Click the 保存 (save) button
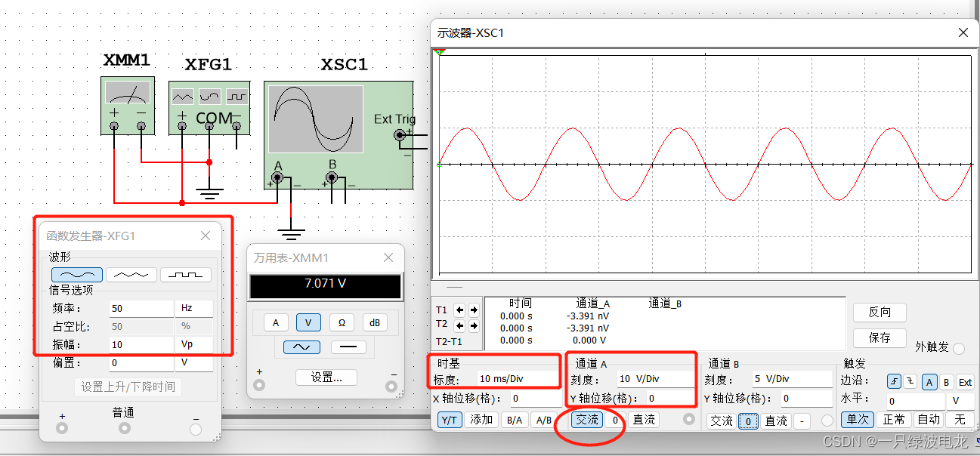Viewport: 980px width, 456px height. click(880, 337)
